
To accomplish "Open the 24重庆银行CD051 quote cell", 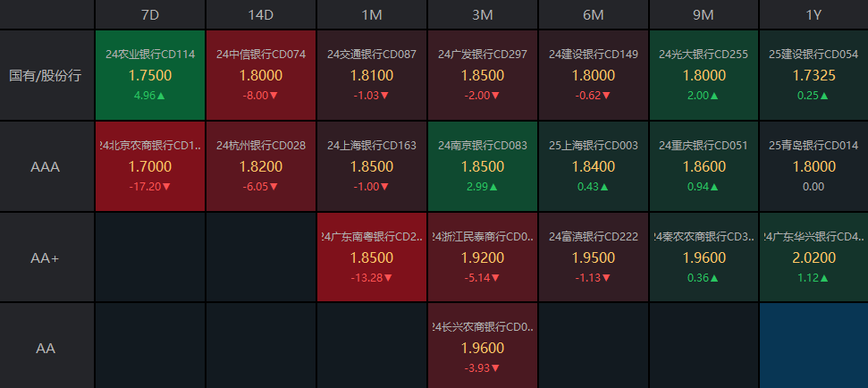I will [x=704, y=166].
